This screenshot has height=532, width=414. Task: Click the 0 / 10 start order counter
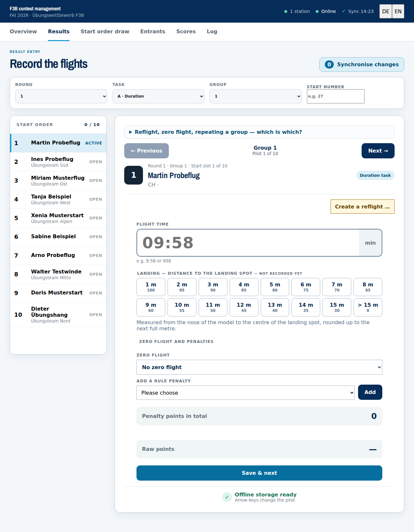click(x=92, y=124)
